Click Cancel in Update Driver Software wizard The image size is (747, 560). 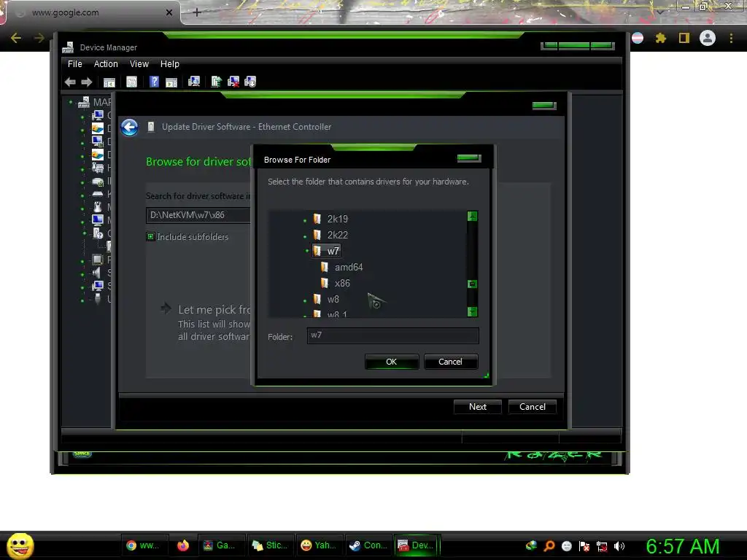coord(532,407)
